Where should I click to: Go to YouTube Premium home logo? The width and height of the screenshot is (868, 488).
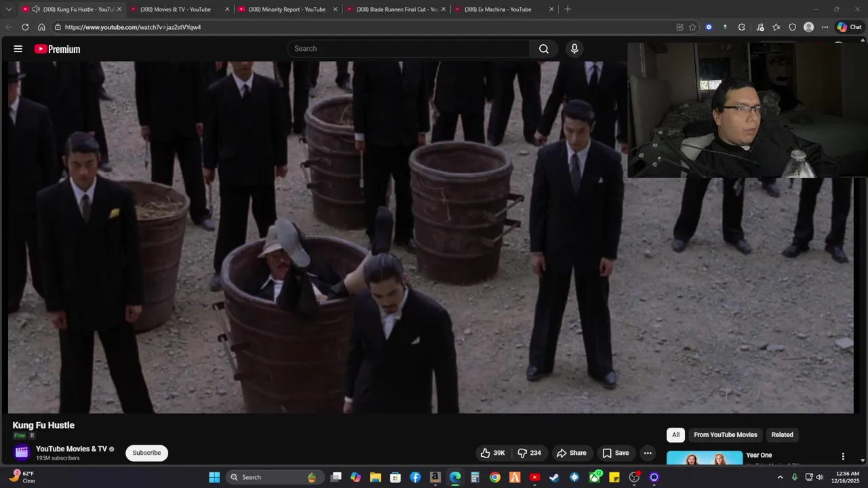click(x=57, y=49)
